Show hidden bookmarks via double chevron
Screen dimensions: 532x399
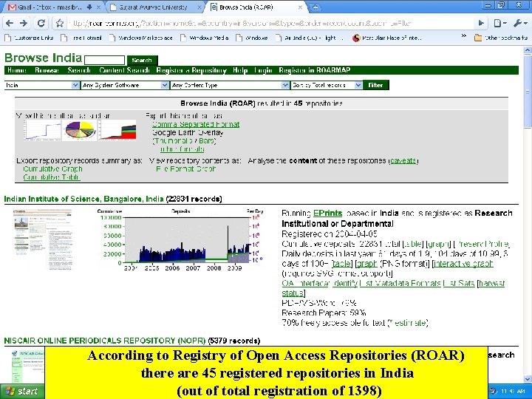[x=464, y=36]
